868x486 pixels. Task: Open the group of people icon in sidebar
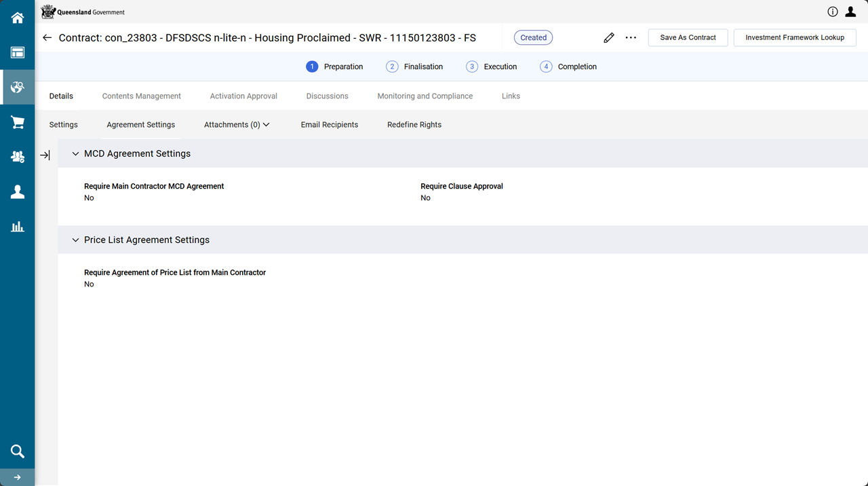(x=17, y=157)
